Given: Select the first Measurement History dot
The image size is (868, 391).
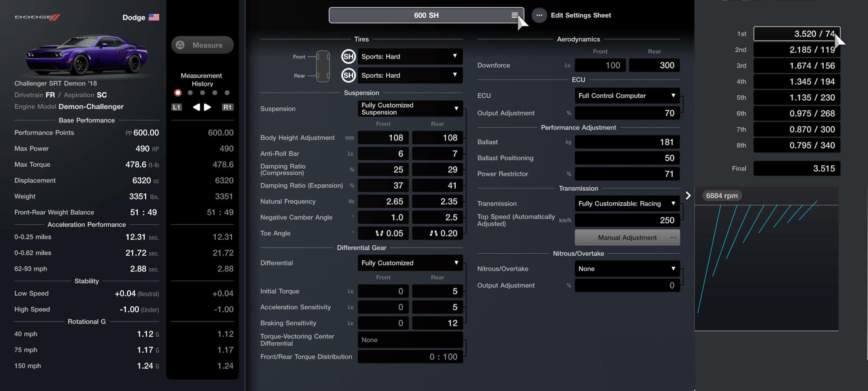Looking at the screenshot, I should click(177, 93).
